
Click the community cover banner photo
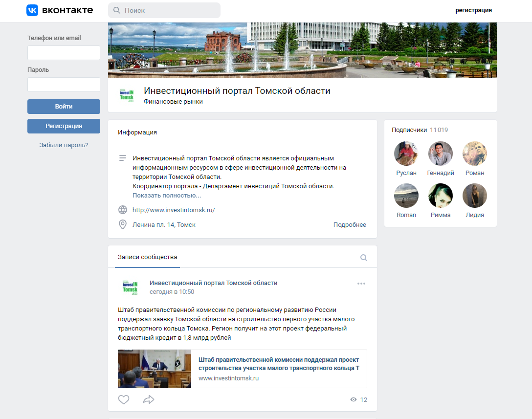tap(302, 50)
